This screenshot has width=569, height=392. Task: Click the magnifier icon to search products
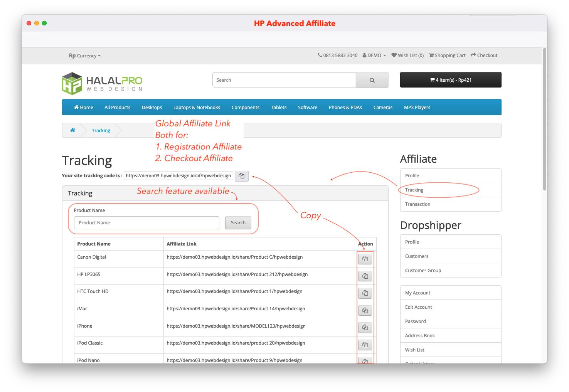372,80
